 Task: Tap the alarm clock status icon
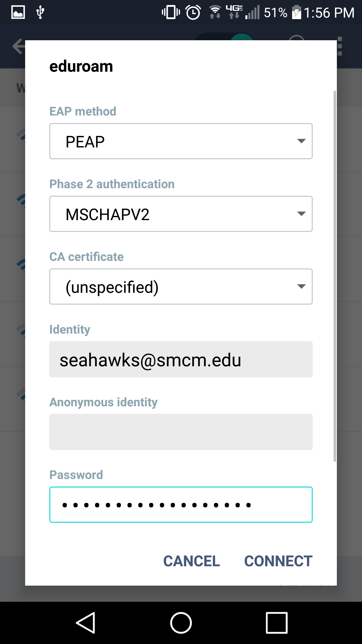(x=193, y=12)
